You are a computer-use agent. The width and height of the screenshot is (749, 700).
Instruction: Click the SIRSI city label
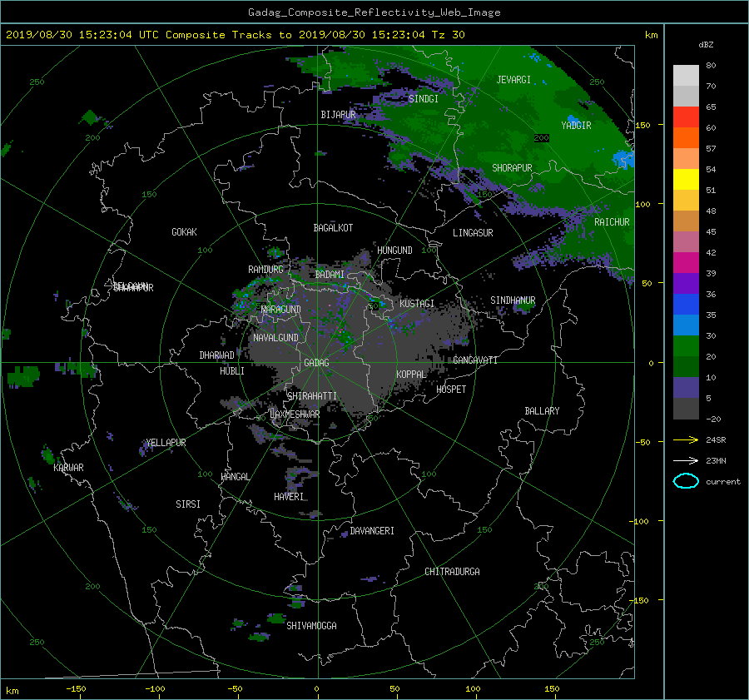click(188, 504)
